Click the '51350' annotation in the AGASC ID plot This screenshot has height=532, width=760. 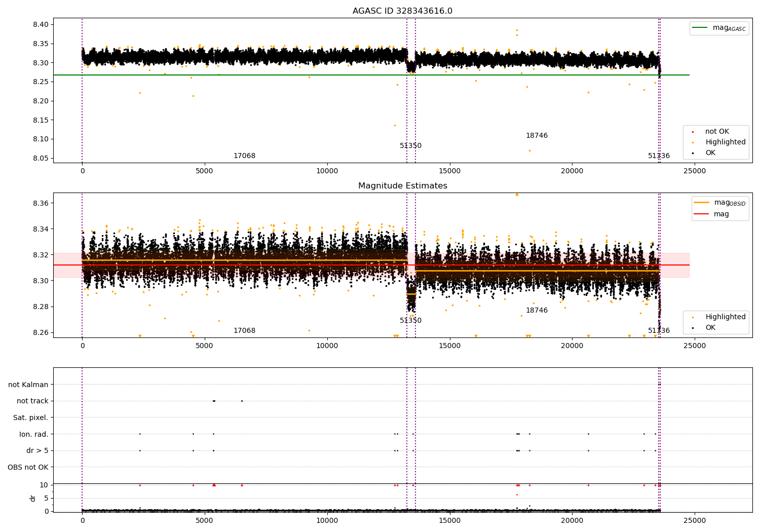coord(410,146)
